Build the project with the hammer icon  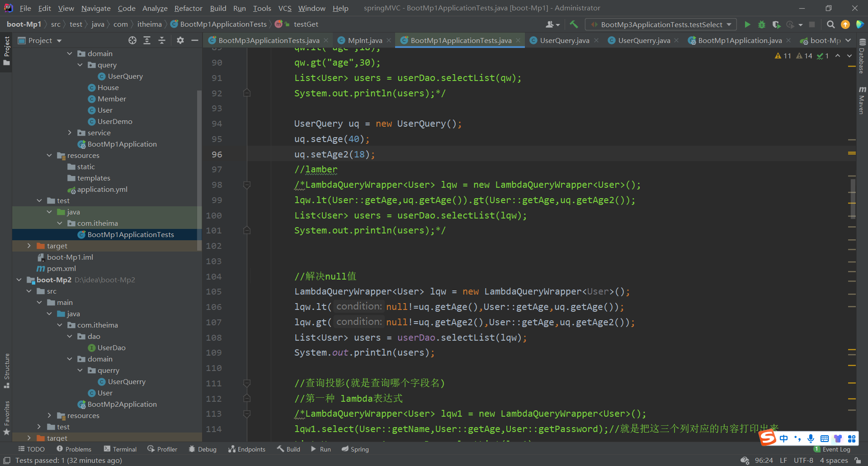574,24
